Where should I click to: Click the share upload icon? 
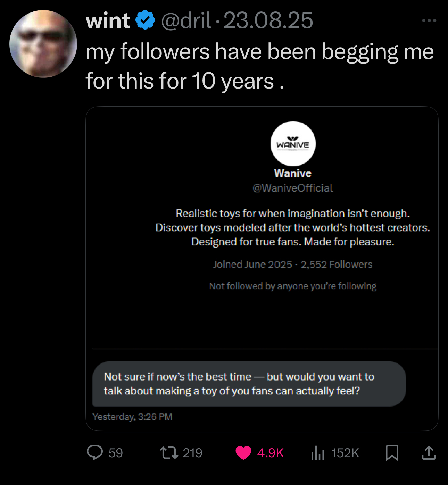click(x=429, y=453)
